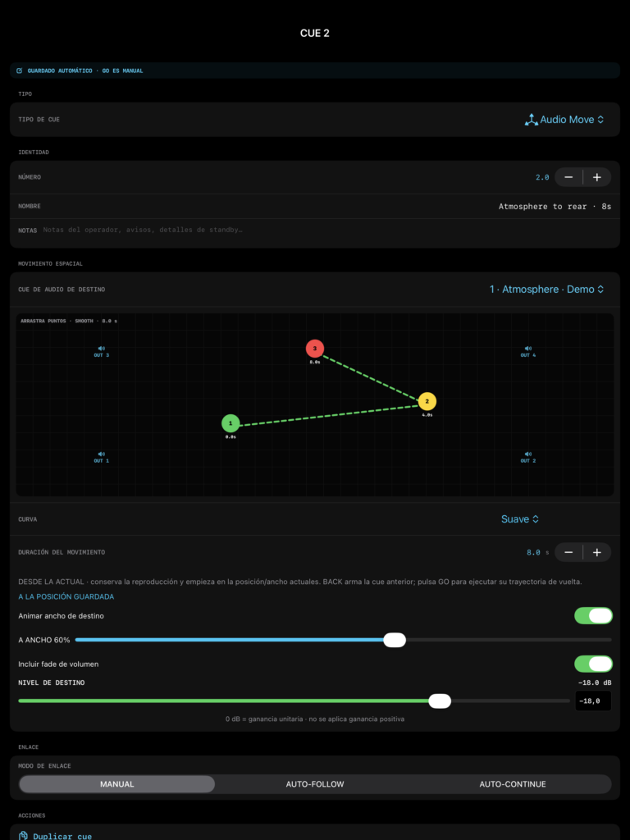Click the '8.0 s' duration value

(538, 553)
